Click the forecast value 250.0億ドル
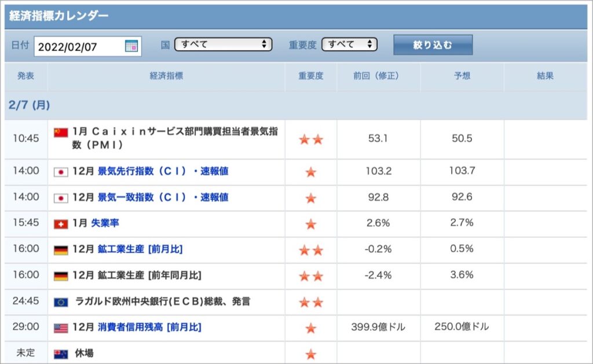Screen dimensions: 593x364 click(462, 326)
